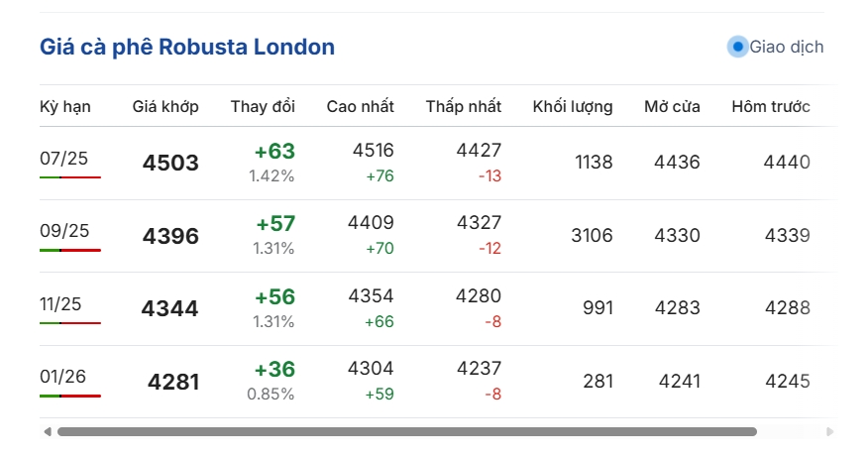Click the 11/25 contract price range bar

point(70,323)
